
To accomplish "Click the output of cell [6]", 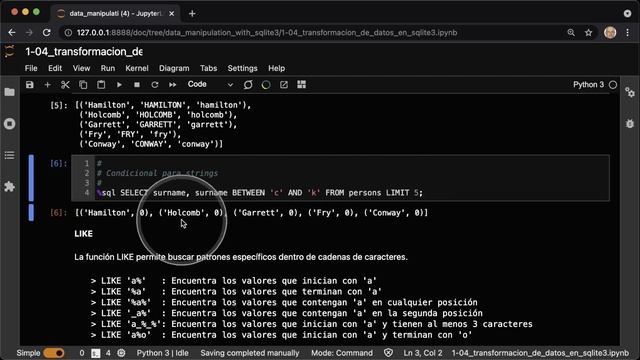I will point(251,213).
